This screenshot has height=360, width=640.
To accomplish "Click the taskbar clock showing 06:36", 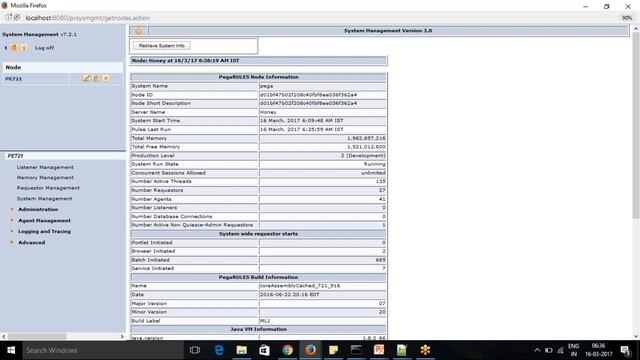I will [x=598, y=346].
